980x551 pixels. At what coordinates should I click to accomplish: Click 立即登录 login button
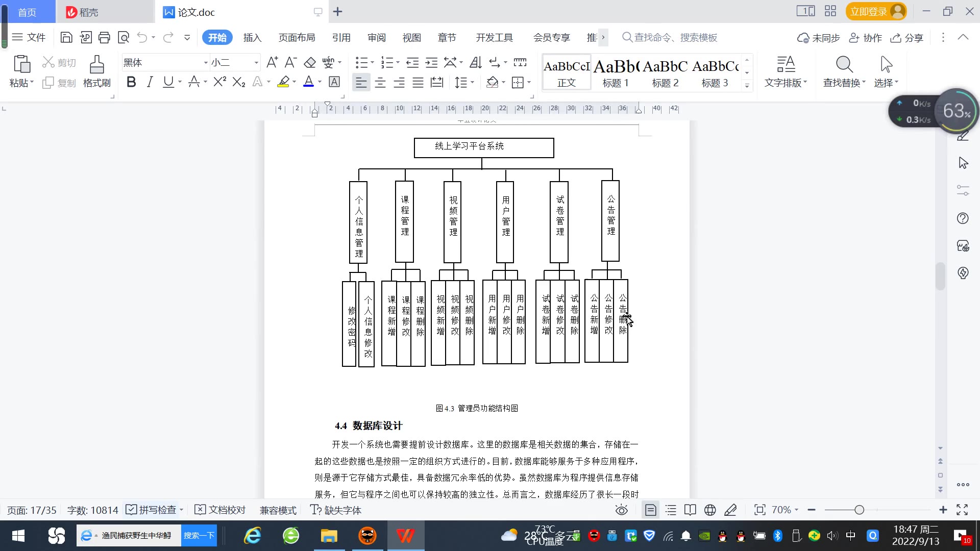click(875, 11)
